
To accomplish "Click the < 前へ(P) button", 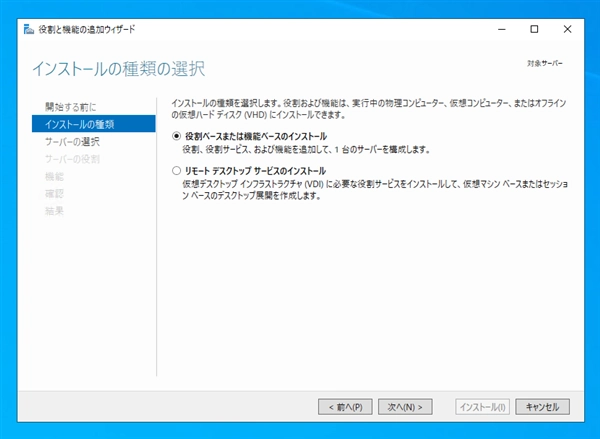I will pos(345,407).
